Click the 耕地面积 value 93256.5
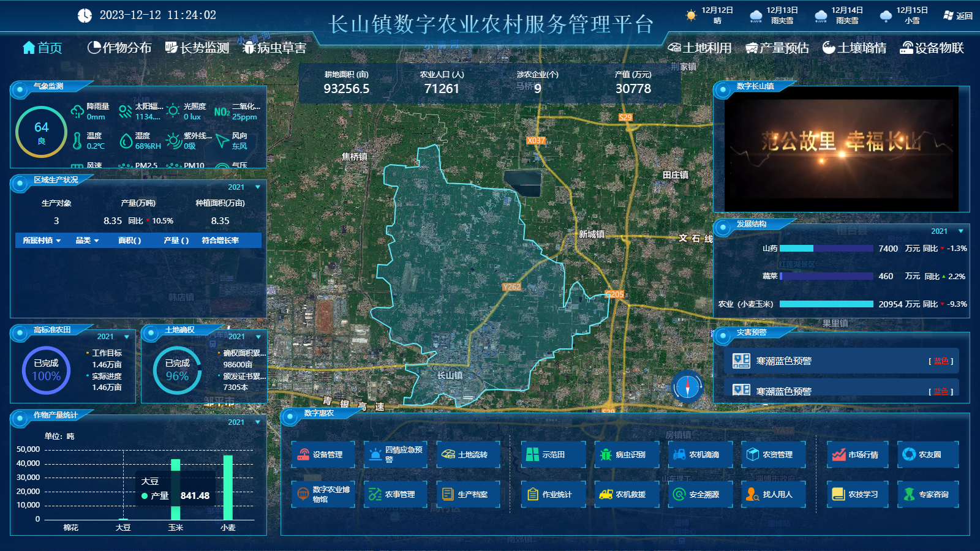Viewport: 980px width, 551px height. [x=347, y=89]
